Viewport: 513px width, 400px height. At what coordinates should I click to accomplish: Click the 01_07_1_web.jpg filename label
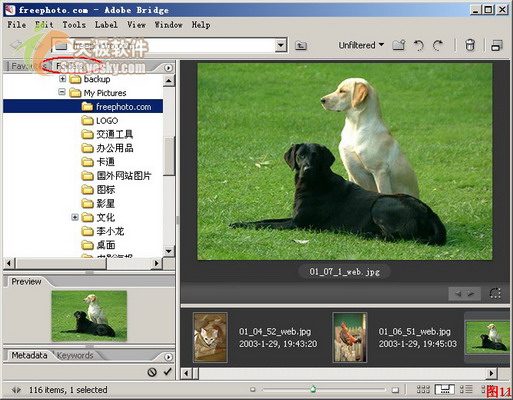pyautogui.click(x=344, y=272)
